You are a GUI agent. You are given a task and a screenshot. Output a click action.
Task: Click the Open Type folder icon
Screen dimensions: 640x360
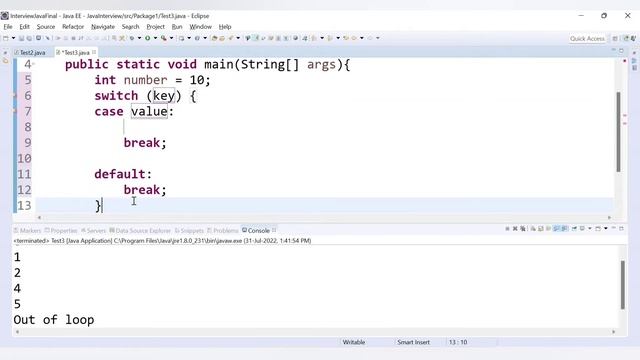[x=214, y=38]
